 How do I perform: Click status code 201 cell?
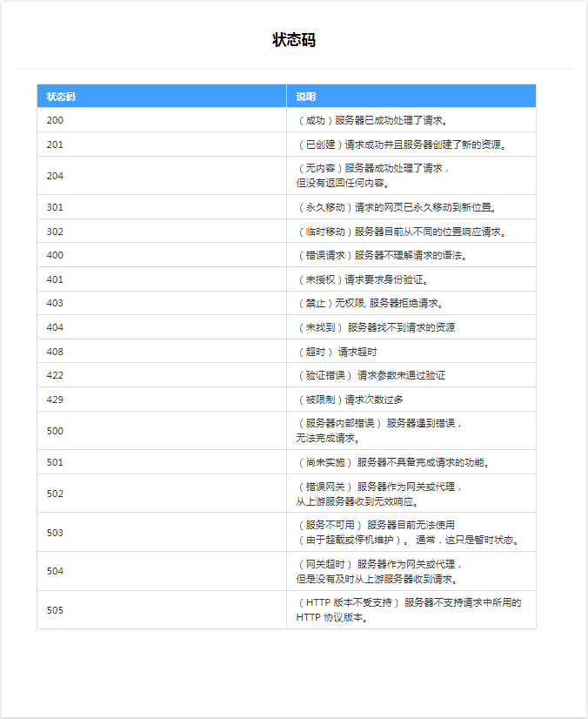(x=162, y=144)
